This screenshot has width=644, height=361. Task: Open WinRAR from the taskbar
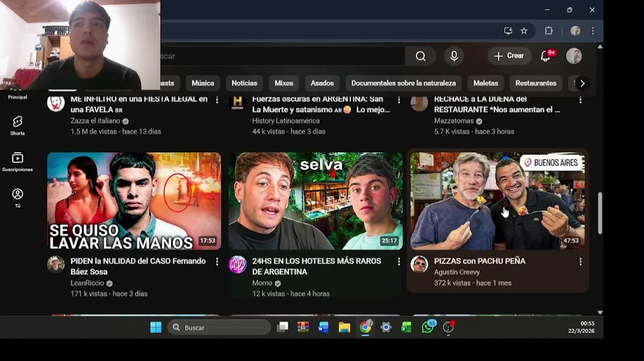click(303, 327)
